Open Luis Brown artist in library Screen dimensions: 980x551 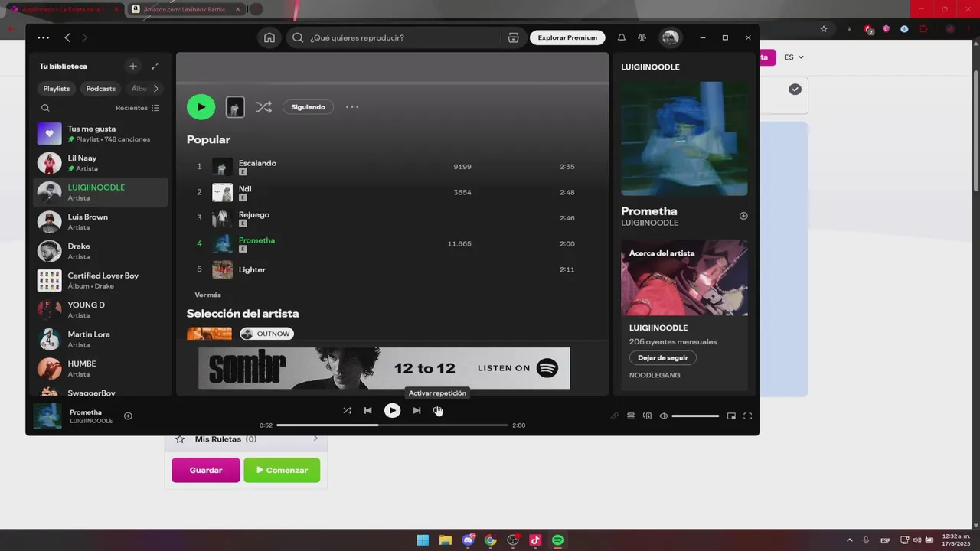click(x=100, y=222)
